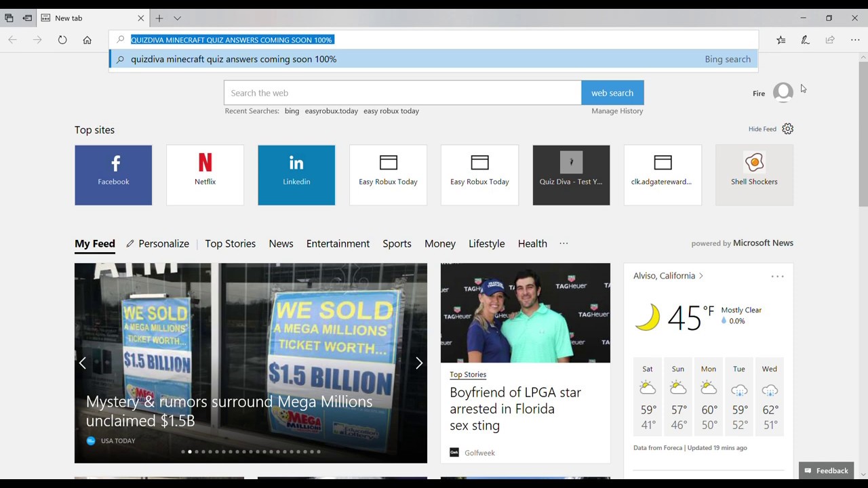This screenshot has width=868, height=488.
Task: Click the page vertical scrollbar thumb
Action: 863,134
